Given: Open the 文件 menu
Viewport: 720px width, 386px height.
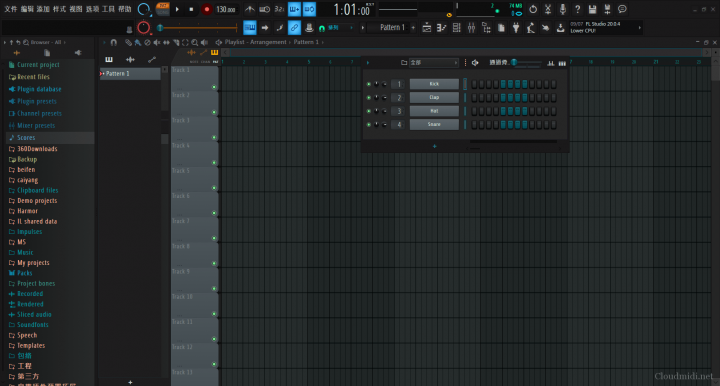Looking at the screenshot, I should [x=10, y=9].
